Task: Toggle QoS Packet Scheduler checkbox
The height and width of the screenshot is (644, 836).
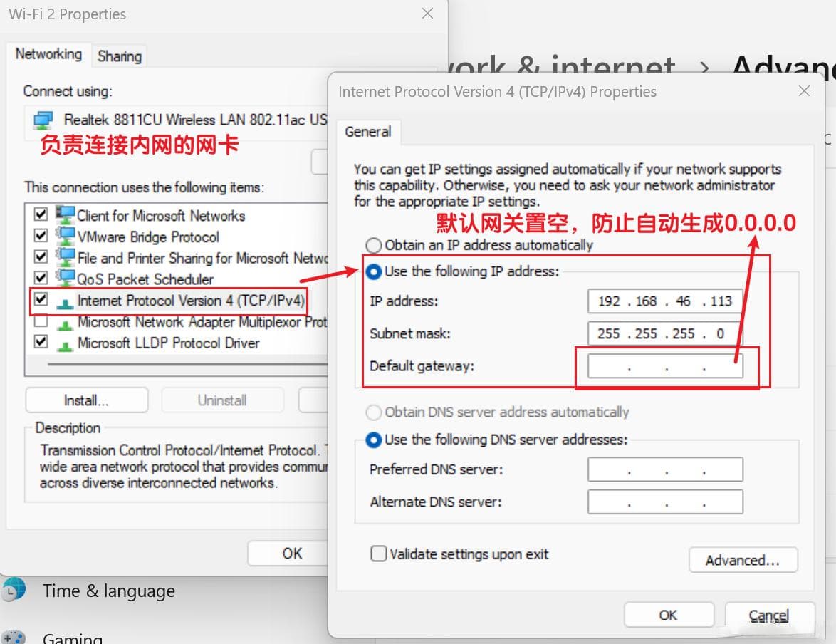Action: [x=41, y=278]
